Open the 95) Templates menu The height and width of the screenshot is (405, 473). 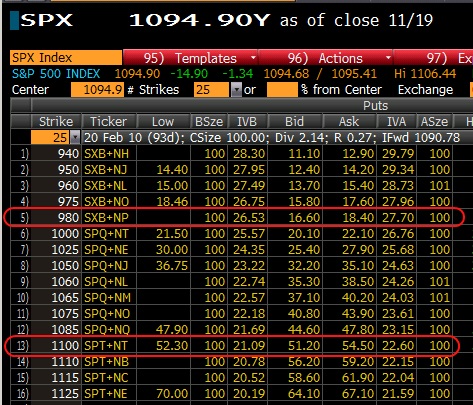click(x=191, y=58)
